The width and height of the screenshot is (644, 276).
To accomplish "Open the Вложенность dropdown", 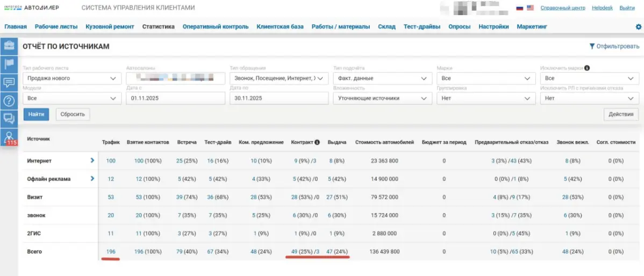I will (x=382, y=98).
